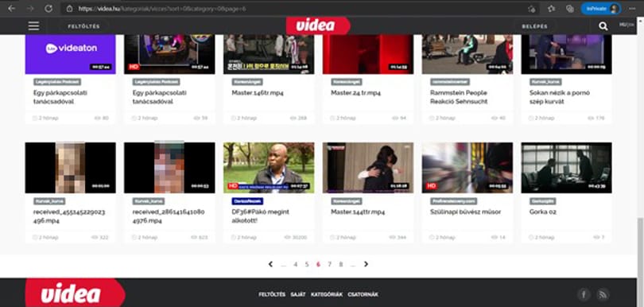Open title 'Rammstein People Reakció Sehnsucht'
The height and width of the screenshot is (307, 644).
pyautogui.click(x=459, y=97)
